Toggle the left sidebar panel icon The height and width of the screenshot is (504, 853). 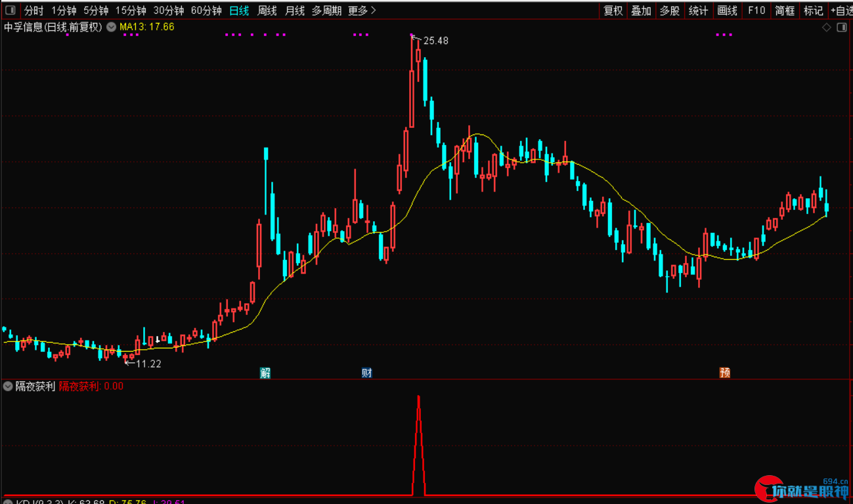10,10
